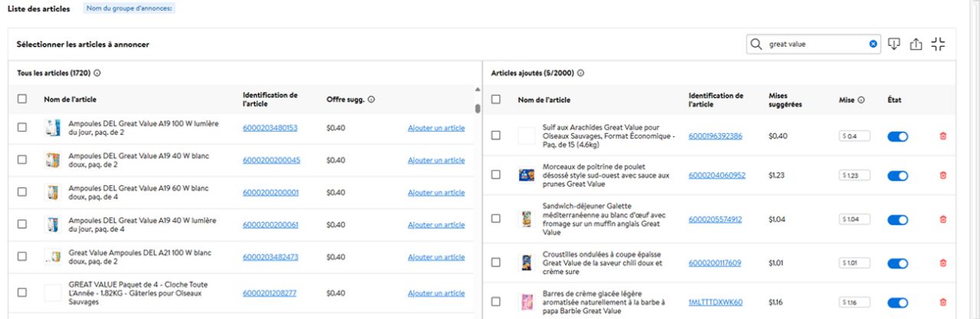
Task: Check the Croustilles ondulées added item
Action: coord(496,263)
